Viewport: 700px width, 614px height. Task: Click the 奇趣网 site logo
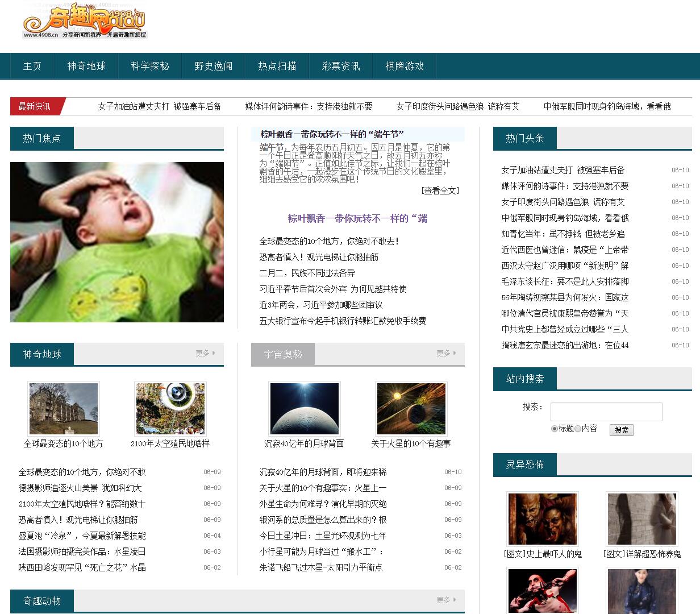(x=85, y=20)
